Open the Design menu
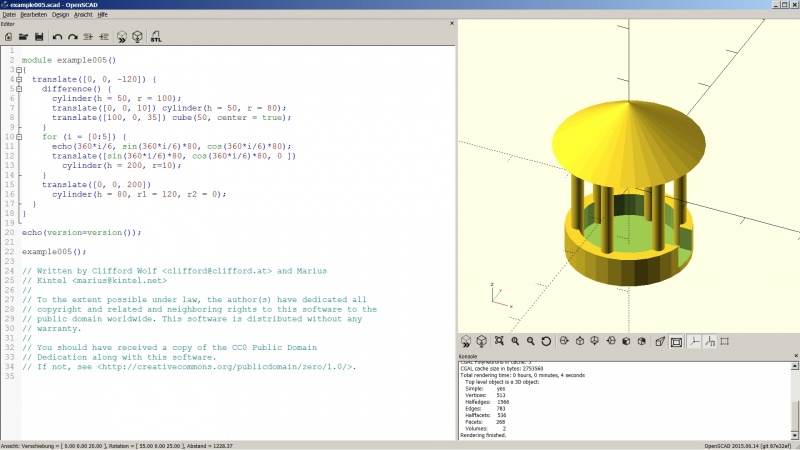Image resolution: width=800 pixels, height=450 pixels. click(60, 15)
